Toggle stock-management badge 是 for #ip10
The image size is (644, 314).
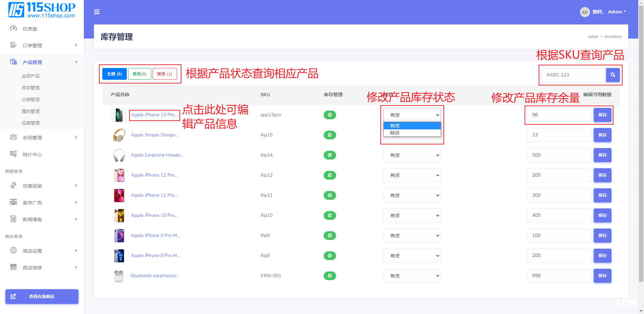pyautogui.click(x=330, y=215)
